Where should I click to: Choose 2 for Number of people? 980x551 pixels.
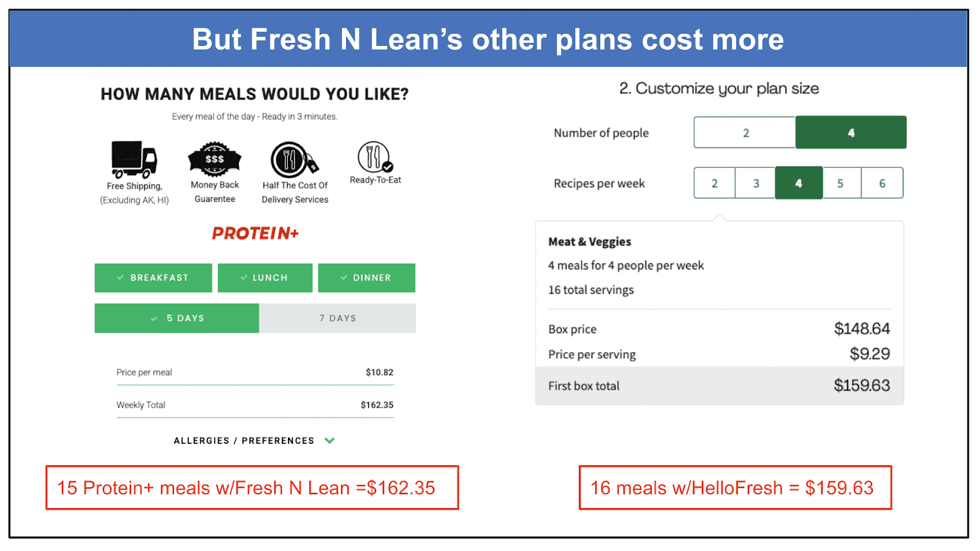pyautogui.click(x=745, y=133)
